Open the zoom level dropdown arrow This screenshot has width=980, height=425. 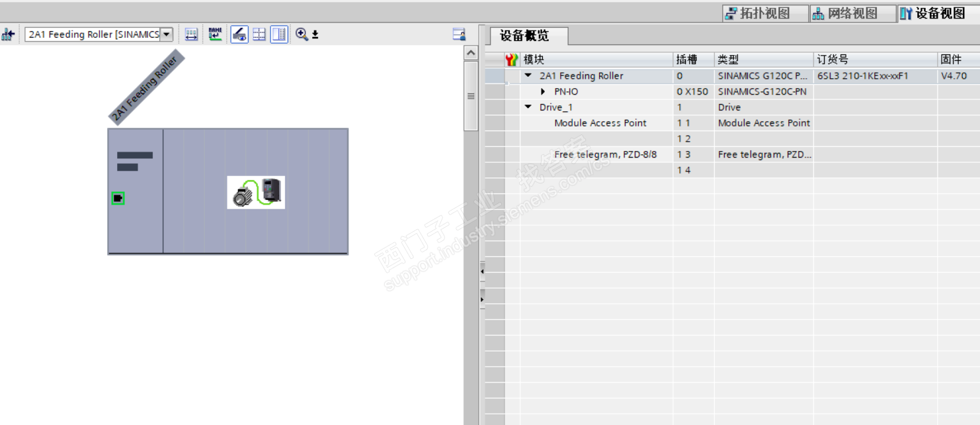coord(315,34)
